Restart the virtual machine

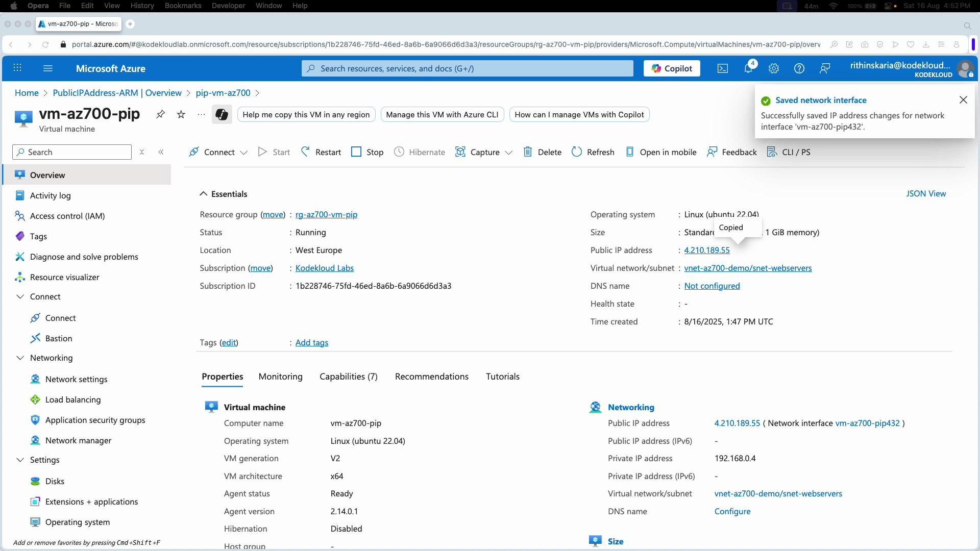point(321,152)
